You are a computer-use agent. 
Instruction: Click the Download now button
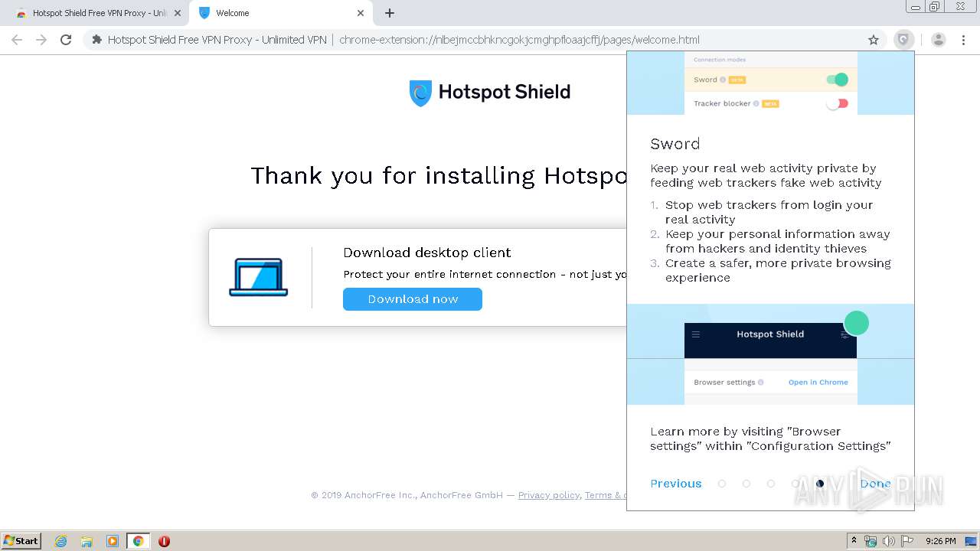tap(413, 299)
